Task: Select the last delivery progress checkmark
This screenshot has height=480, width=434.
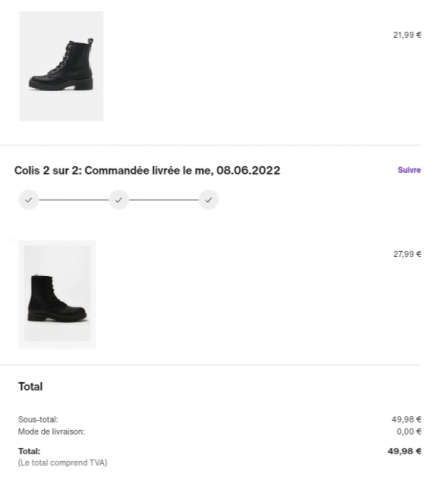Action: tap(209, 200)
